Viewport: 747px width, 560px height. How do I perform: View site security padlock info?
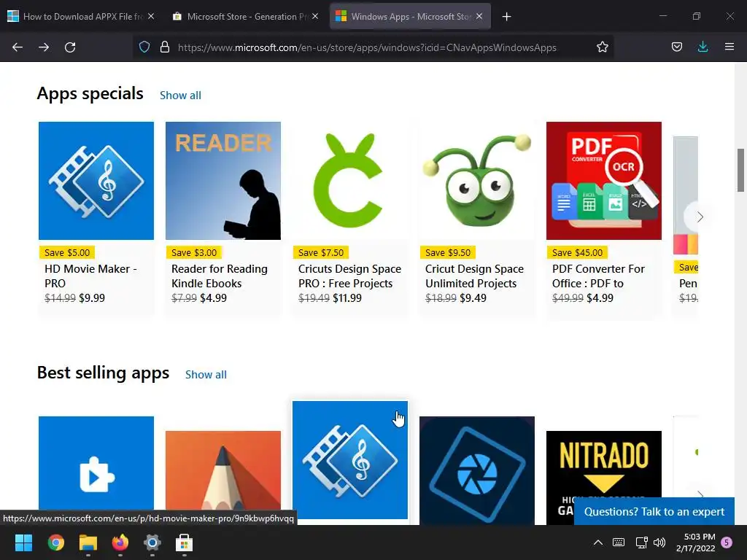165,47
